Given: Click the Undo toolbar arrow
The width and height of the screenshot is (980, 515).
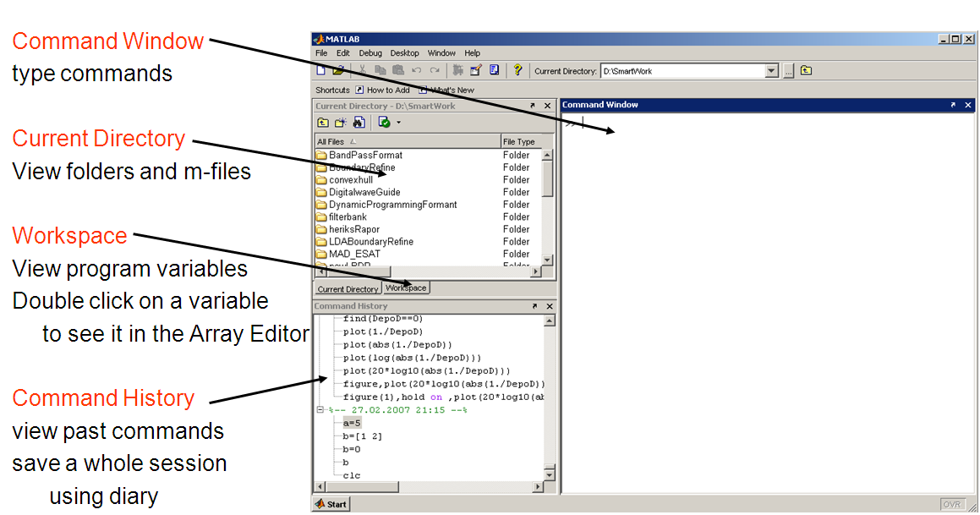Looking at the screenshot, I should (x=416, y=71).
